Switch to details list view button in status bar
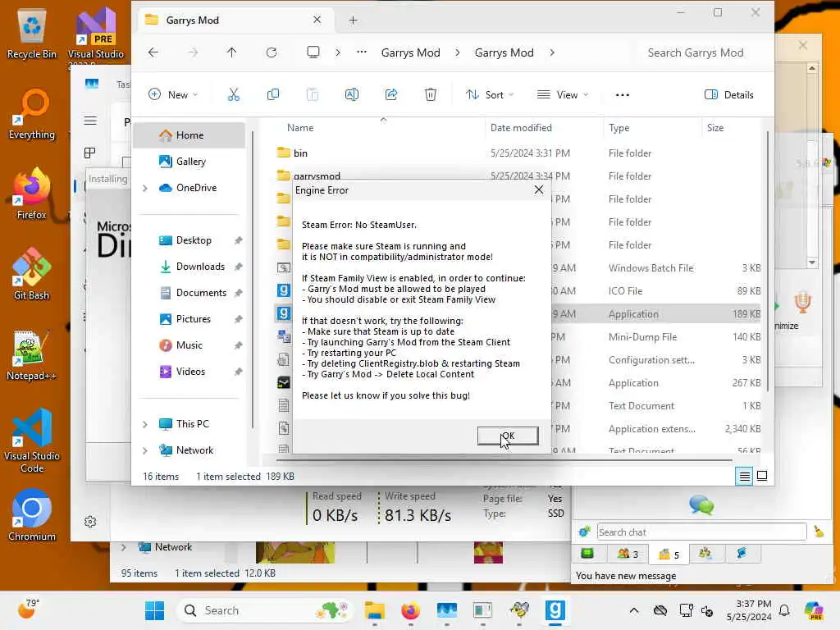Image resolution: width=840 pixels, height=630 pixels. coord(744,476)
